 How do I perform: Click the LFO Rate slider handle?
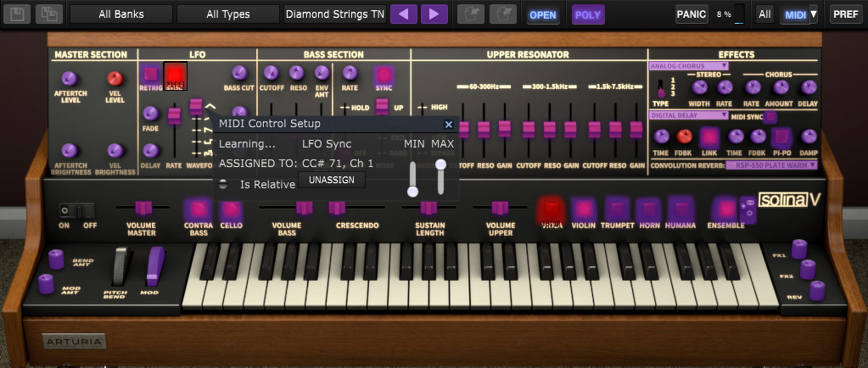click(175, 116)
